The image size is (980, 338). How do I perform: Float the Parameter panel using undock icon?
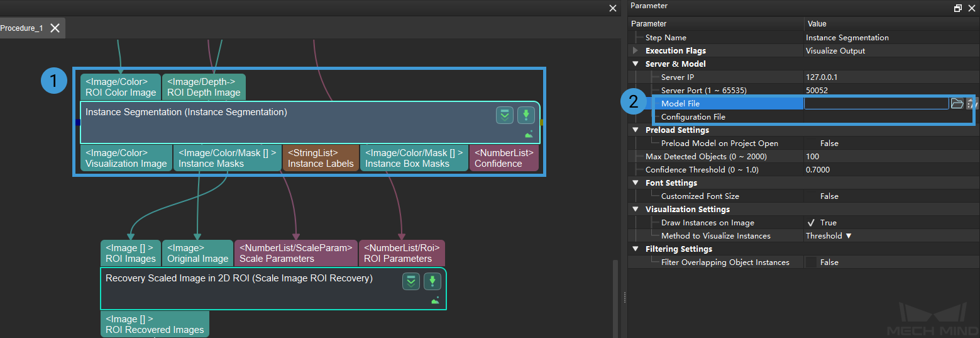point(957,8)
